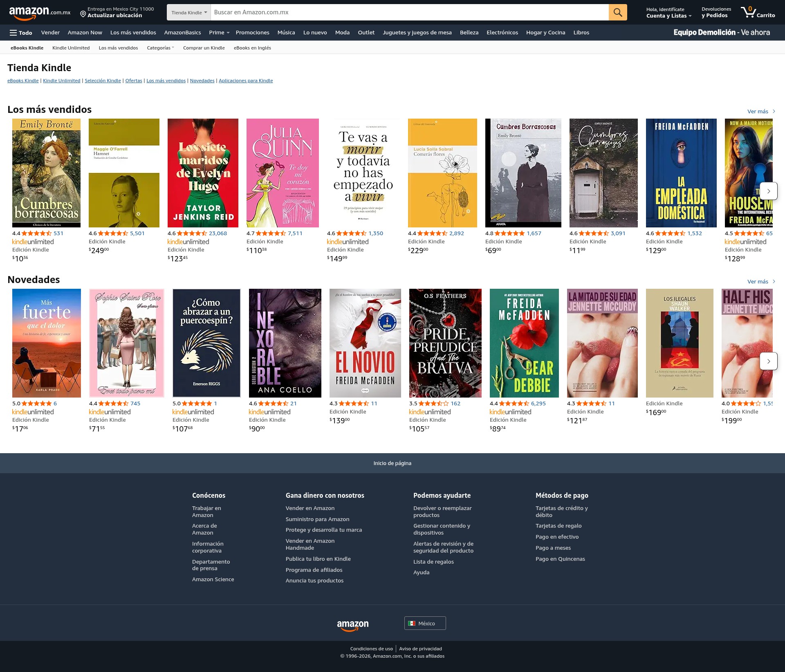This screenshot has width=785, height=672.
Task: Open Amazon Now in navigation bar
Action: click(x=85, y=33)
